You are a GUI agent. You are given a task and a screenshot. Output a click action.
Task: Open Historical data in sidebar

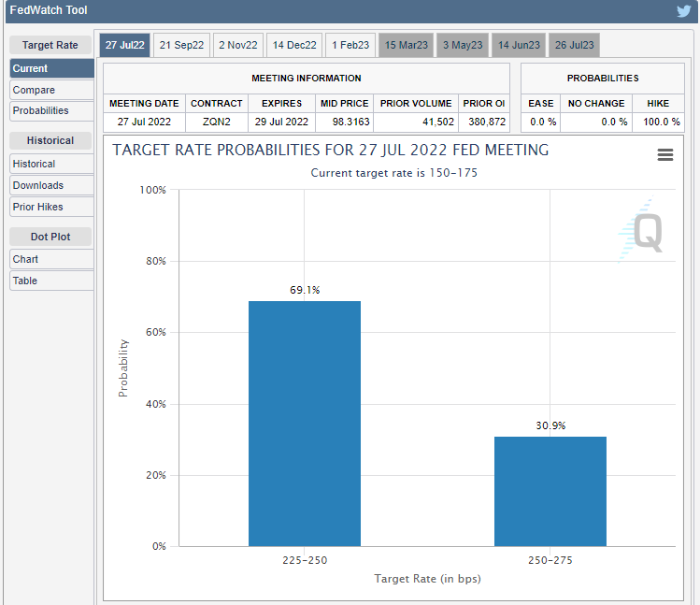pyautogui.click(x=51, y=164)
